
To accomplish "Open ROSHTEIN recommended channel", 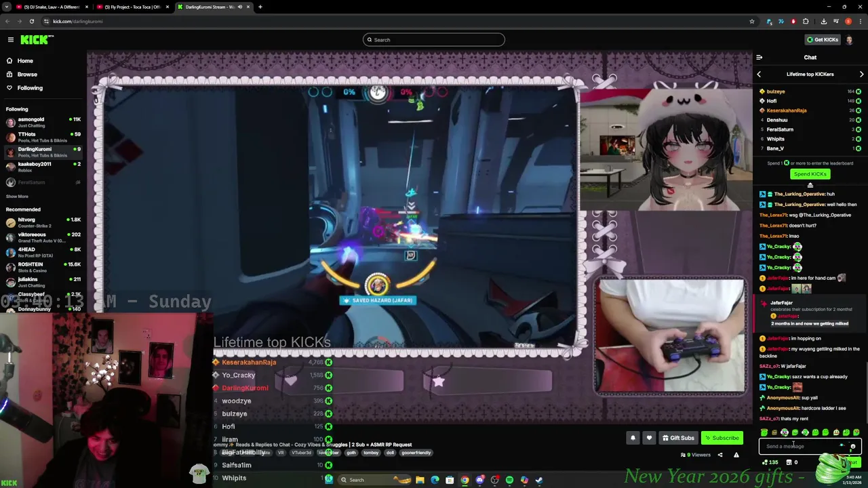I will (x=43, y=267).
